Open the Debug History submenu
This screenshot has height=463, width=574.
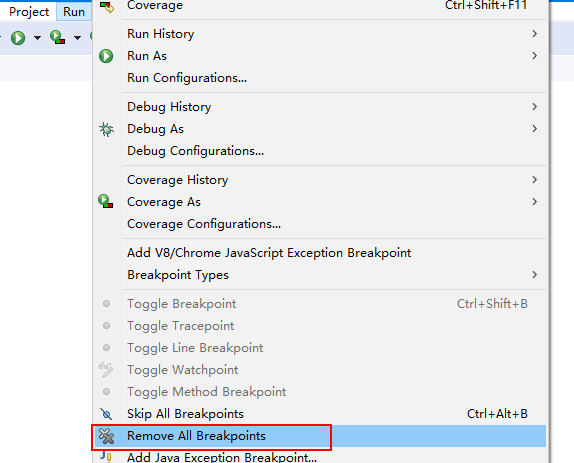(x=320, y=107)
